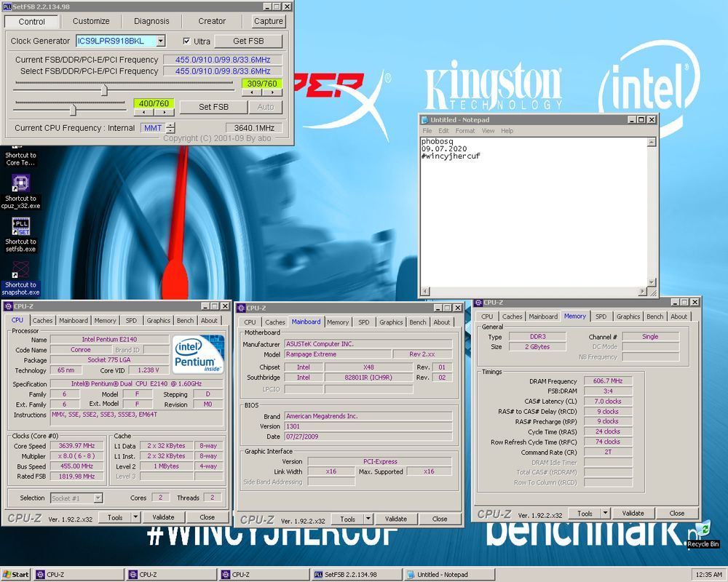Click the Notepad horizontal scrollbar left arrow
The width and height of the screenshot is (728, 582).
point(425,292)
